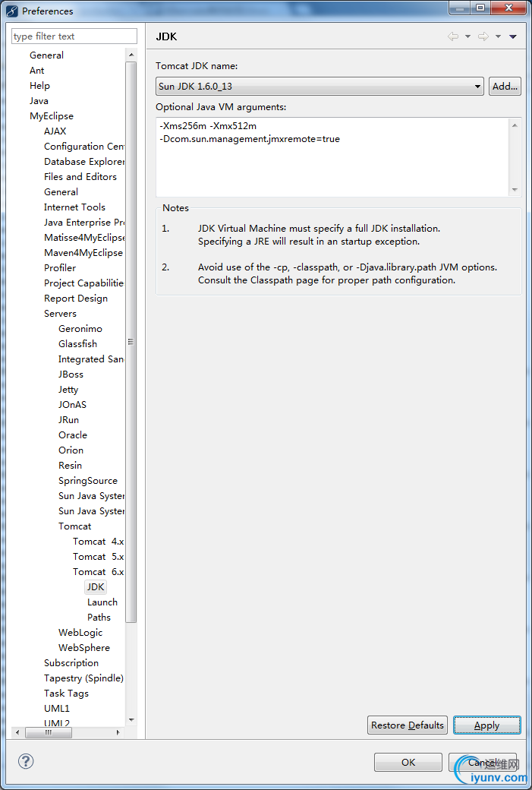Open the Tomcat JDK name combo box
The image size is (532, 790).
tap(320, 86)
